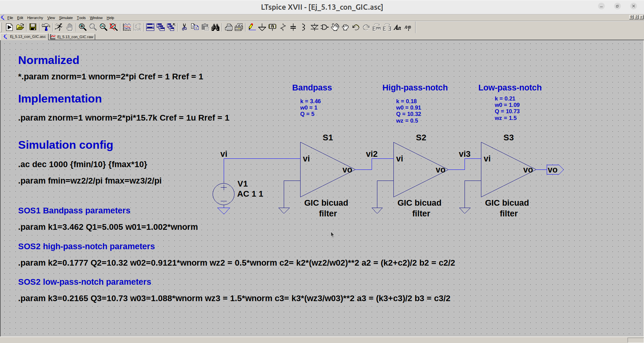Place a Capacitor component
Viewport: 644px width, 343px height.
(293, 27)
